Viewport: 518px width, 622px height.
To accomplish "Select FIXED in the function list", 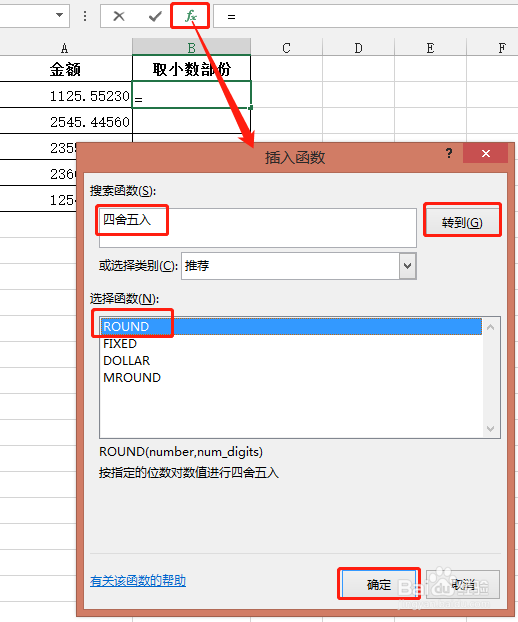I will point(291,344).
